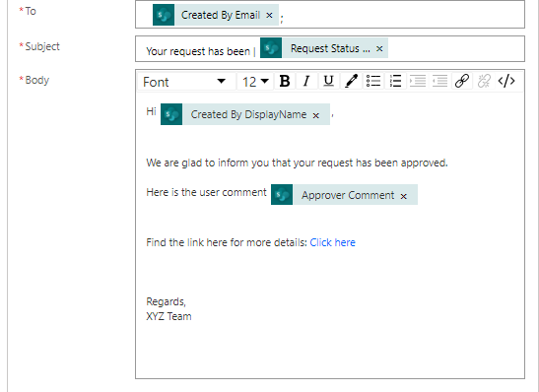
Task: Toggle bold formatting in the Body toolbar
Action: click(285, 82)
